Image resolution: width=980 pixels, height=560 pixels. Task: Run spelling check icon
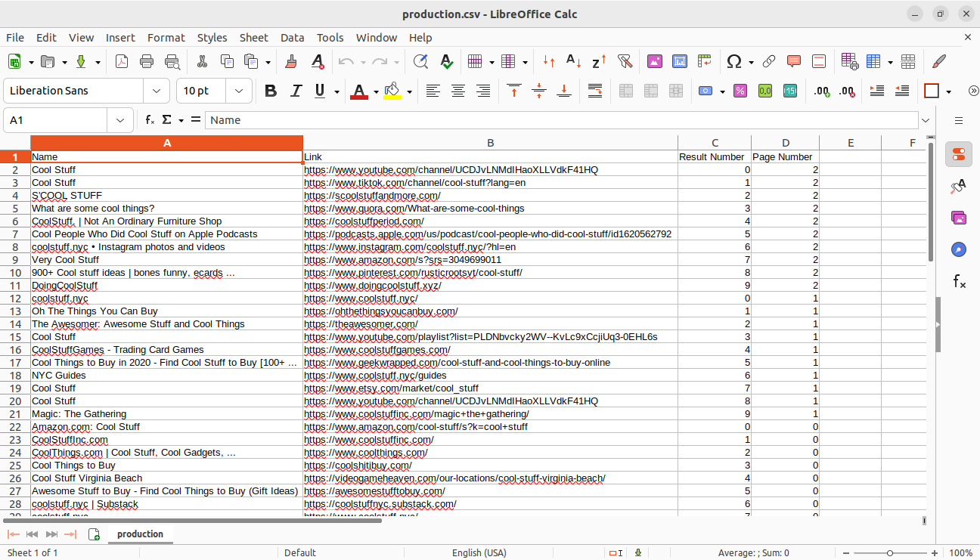pyautogui.click(x=446, y=62)
